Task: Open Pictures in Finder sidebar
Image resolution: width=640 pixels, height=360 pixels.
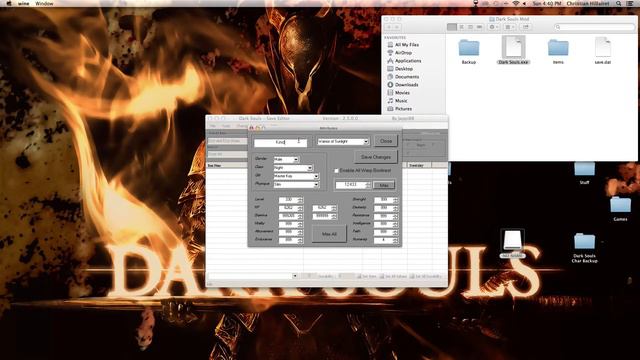Action: click(399, 109)
